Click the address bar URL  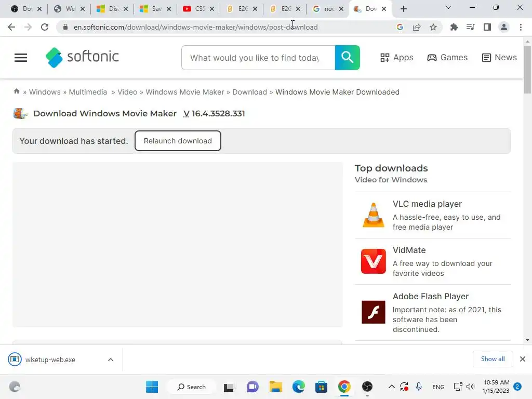click(x=196, y=27)
